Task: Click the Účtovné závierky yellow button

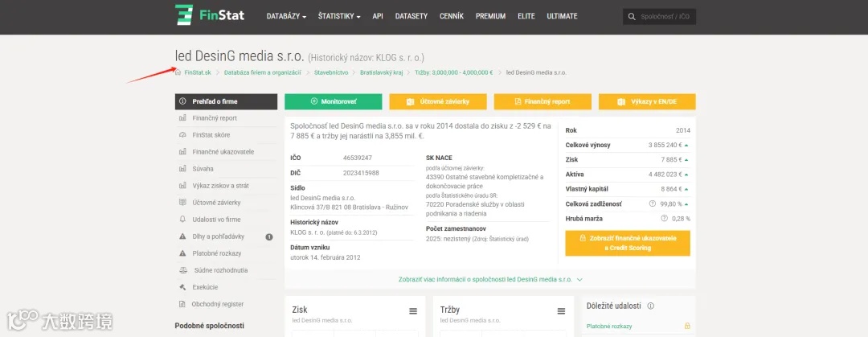Action: click(x=438, y=102)
